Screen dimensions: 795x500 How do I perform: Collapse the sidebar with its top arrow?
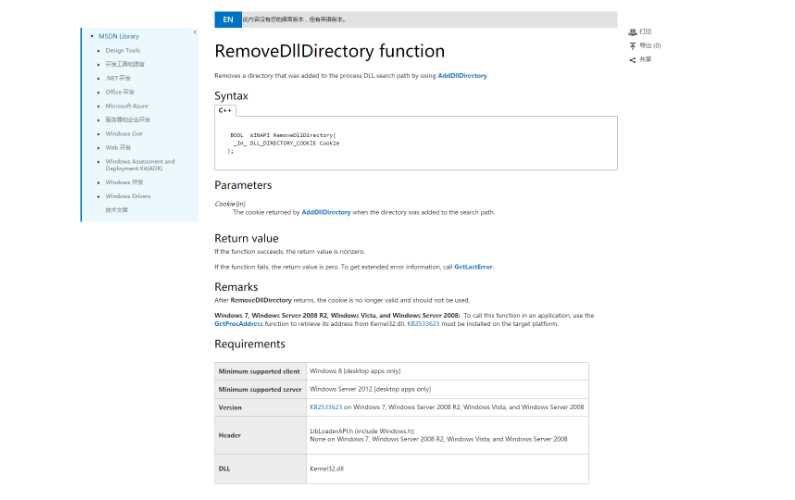(194, 32)
